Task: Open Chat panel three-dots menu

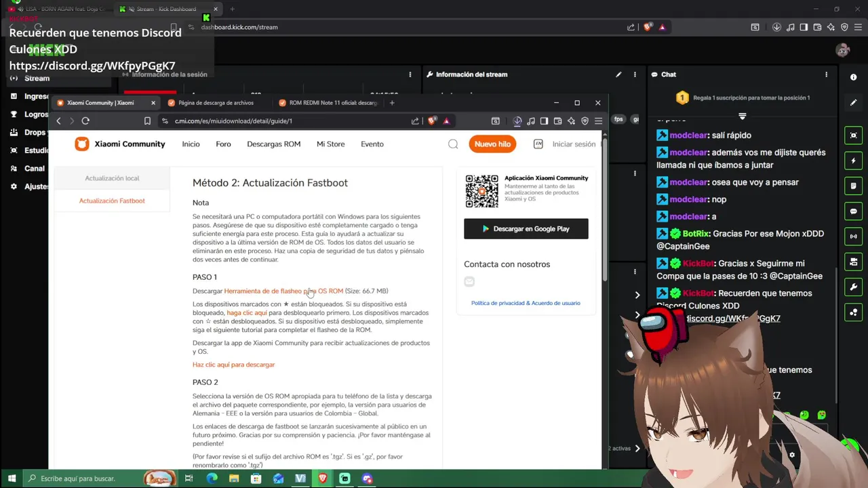Action: pos(826,75)
